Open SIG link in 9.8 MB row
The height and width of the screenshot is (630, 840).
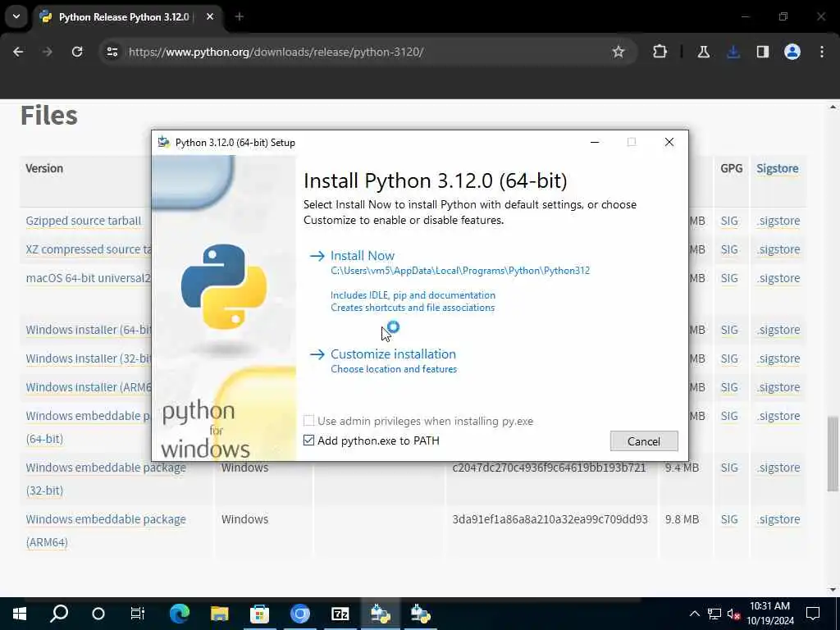coord(729,519)
